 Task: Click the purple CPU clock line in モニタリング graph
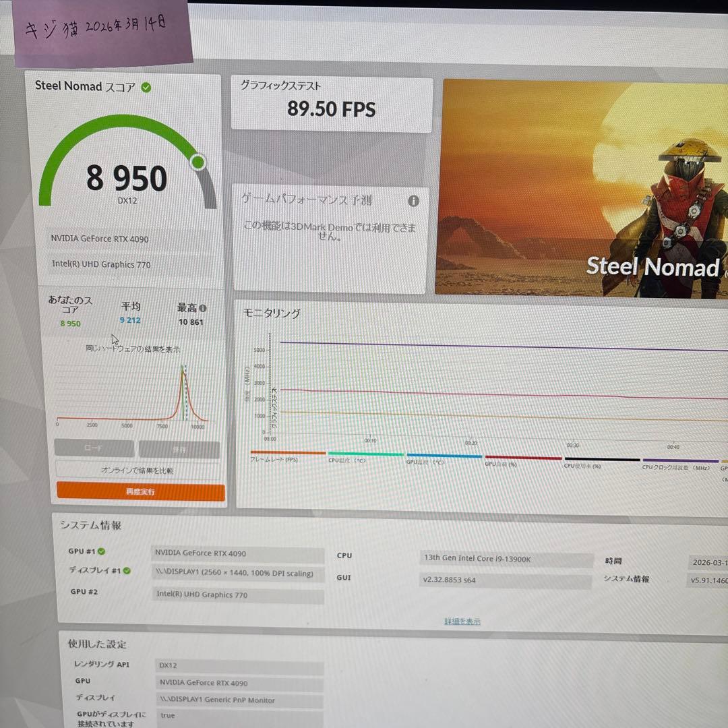point(504,346)
